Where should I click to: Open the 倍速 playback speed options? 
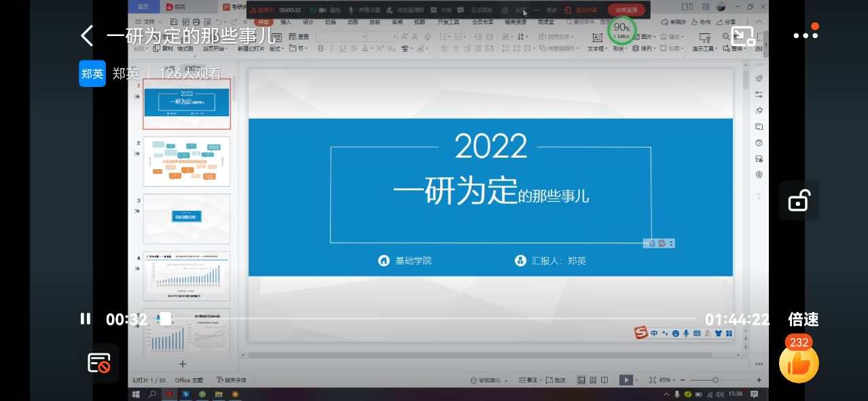pos(803,319)
